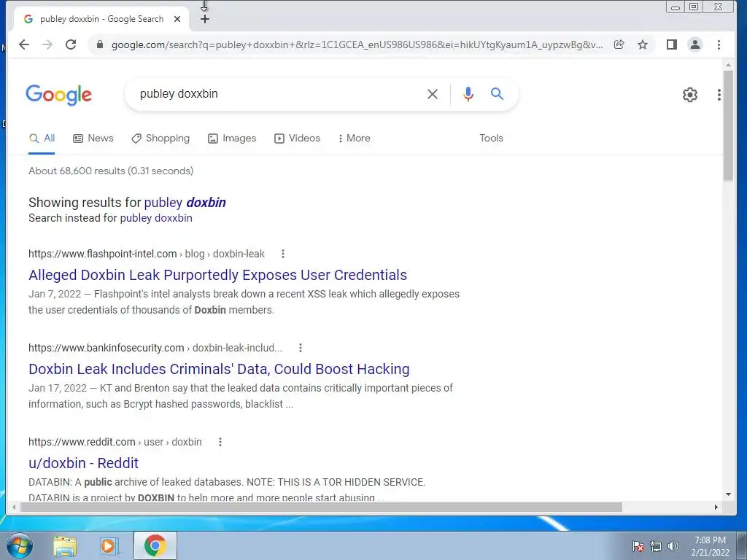
Task: Open Alleged Doxbin Leak article
Action: pos(217,275)
